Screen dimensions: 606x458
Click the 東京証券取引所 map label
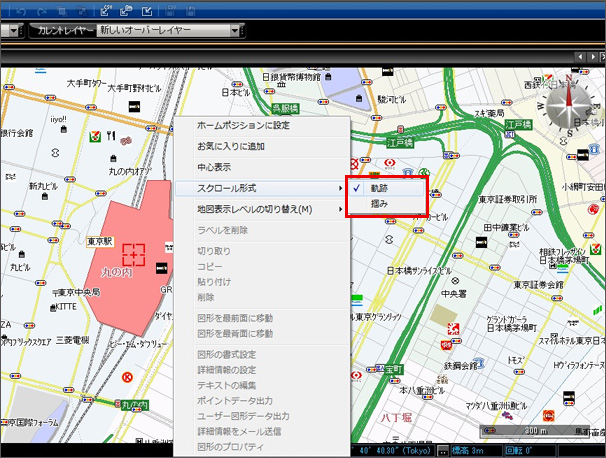[x=507, y=199]
